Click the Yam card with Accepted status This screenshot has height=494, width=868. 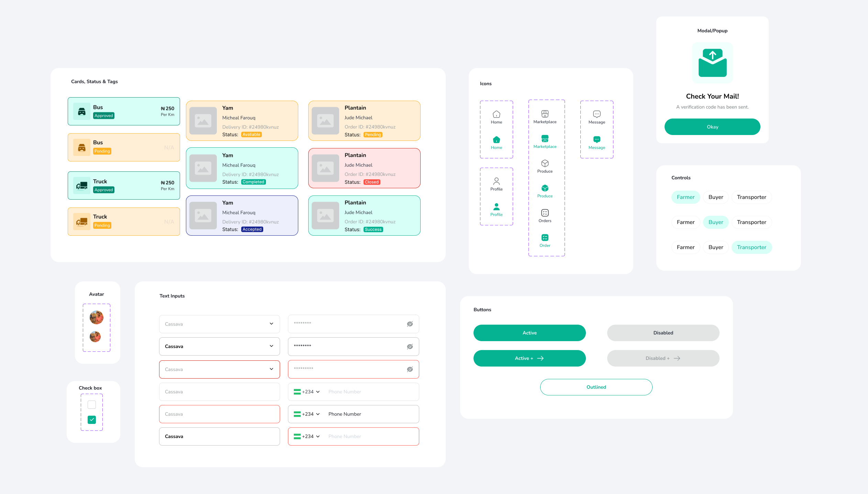pos(242,215)
